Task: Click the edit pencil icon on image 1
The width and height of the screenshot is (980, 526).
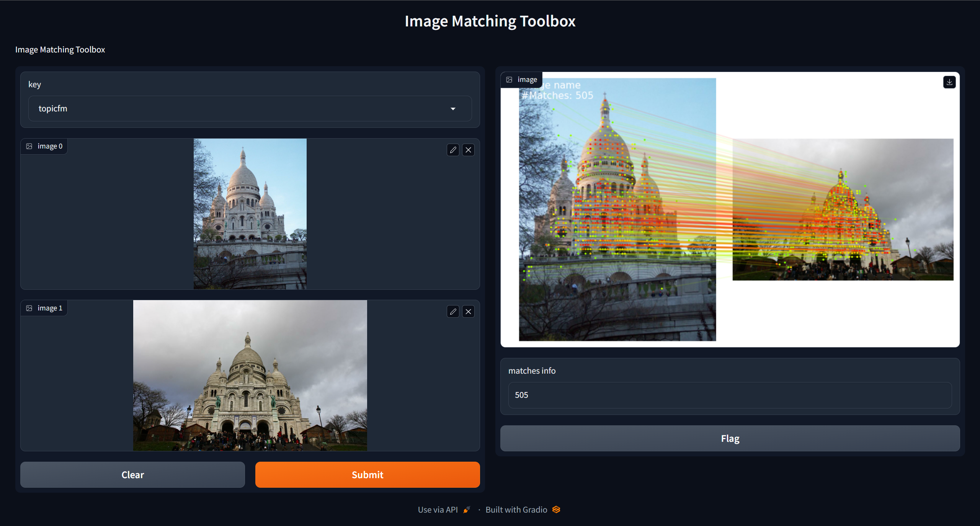Action: 453,312
